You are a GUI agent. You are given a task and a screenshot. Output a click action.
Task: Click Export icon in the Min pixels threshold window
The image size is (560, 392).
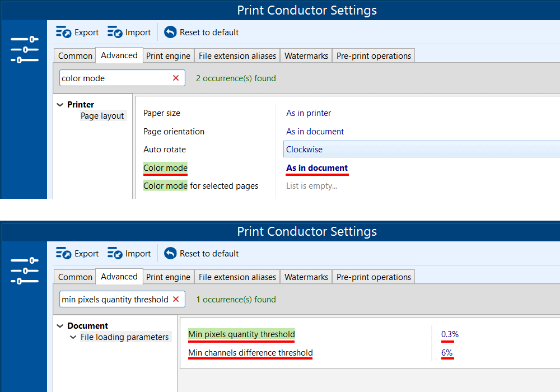click(64, 254)
